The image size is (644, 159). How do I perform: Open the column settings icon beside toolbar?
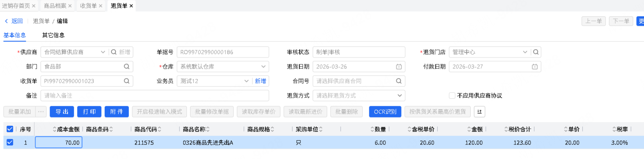(479, 112)
